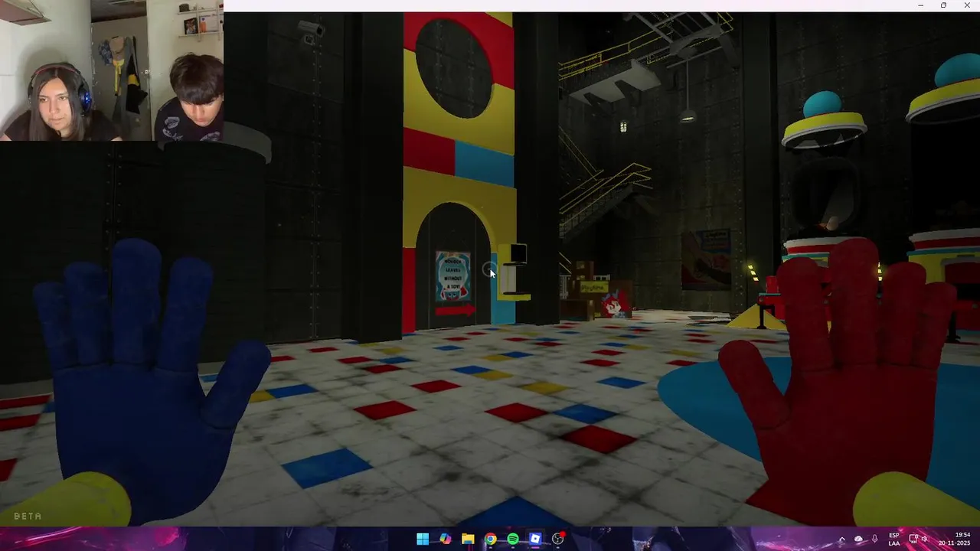This screenshot has width=980, height=551.
Task: Launch Copilot from the taskbar
Action: tap(445, 539)
